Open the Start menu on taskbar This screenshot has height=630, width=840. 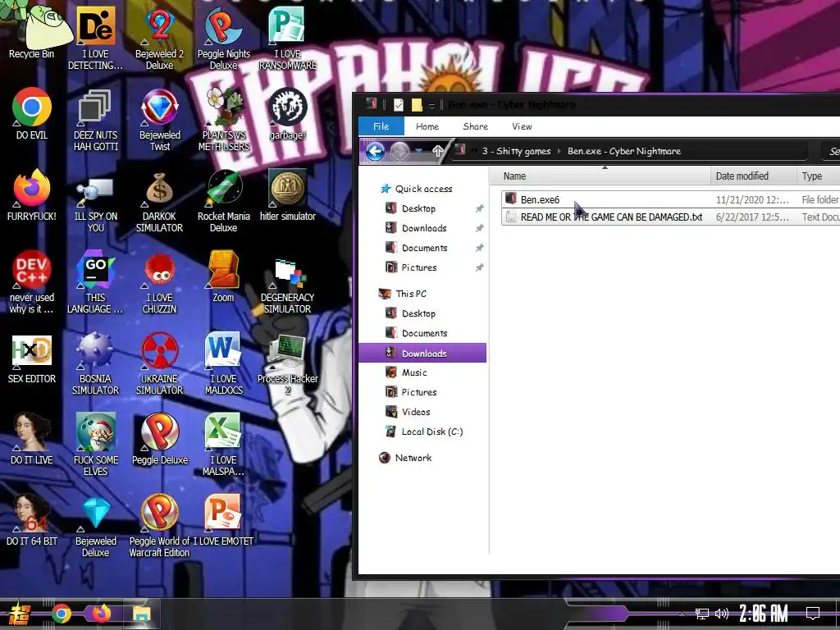pos(18,614)
